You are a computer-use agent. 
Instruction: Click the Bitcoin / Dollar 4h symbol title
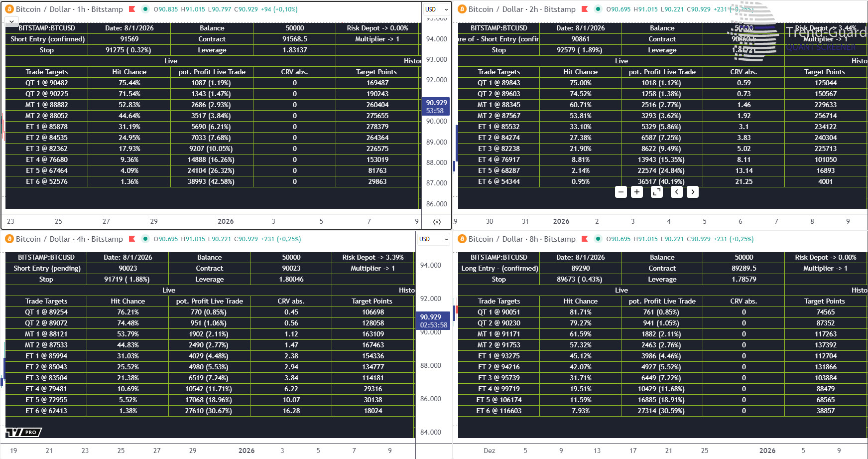[x=69, y=239]
